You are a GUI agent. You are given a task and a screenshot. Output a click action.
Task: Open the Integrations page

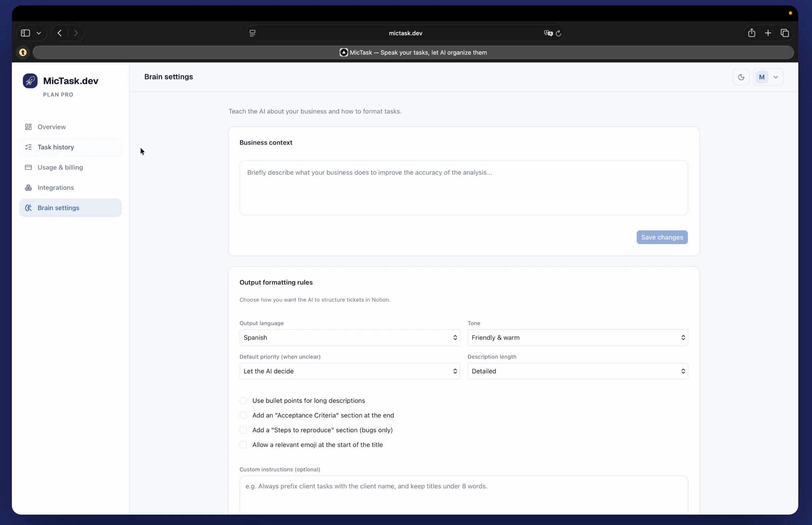70,188
